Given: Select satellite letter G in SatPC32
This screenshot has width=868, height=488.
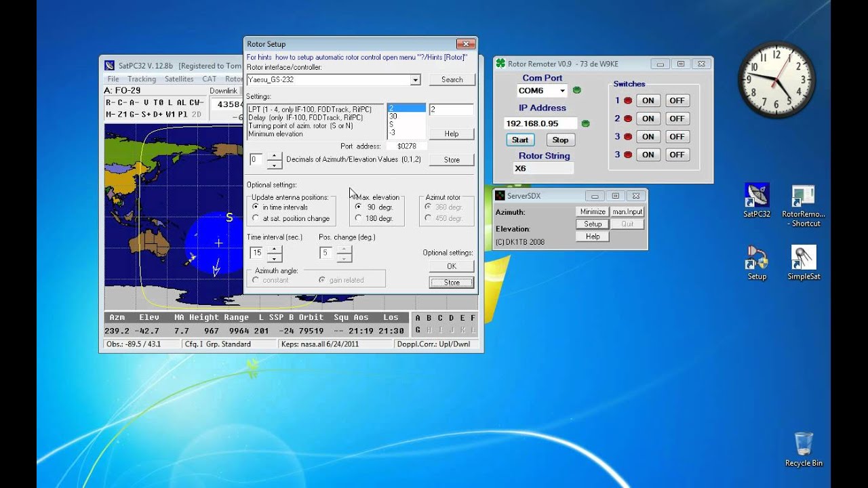Looking at the screenshot, I should 418,330.
